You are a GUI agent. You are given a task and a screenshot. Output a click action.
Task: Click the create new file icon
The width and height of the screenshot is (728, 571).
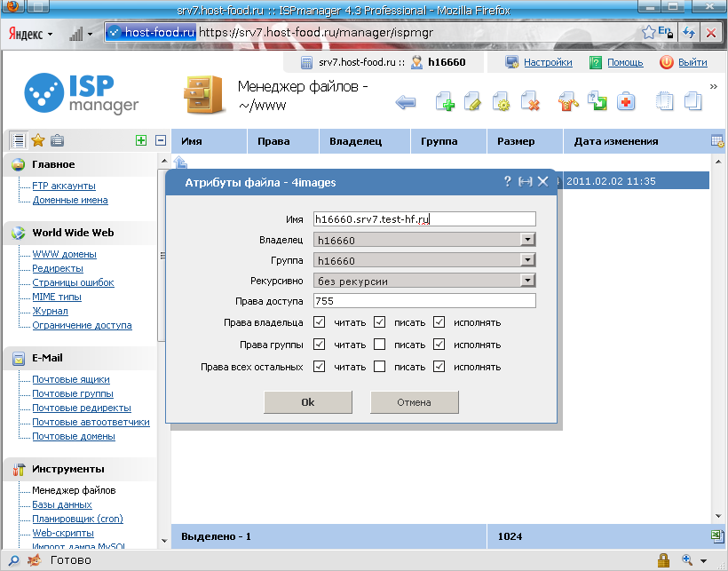click(445, 101)
